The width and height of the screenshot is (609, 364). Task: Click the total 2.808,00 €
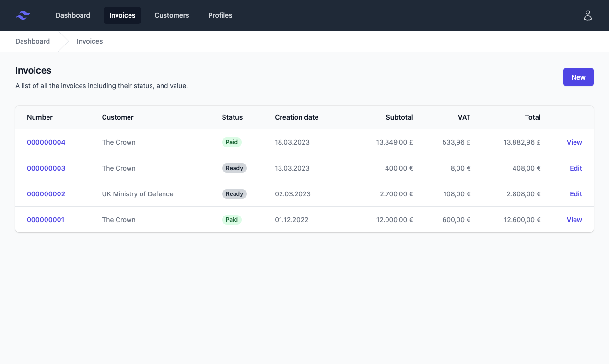(x=524, y=194)
